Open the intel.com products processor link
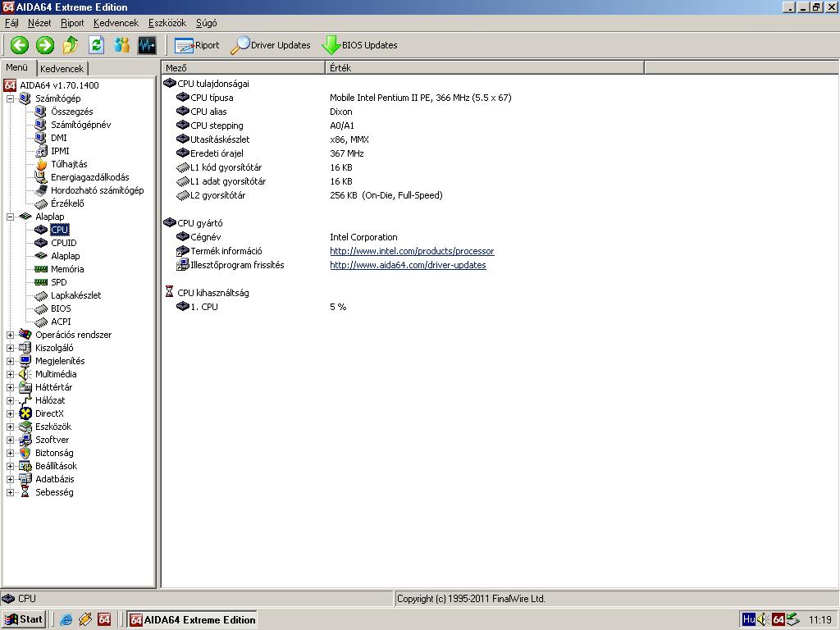The image size is (840, 630). 412,251
